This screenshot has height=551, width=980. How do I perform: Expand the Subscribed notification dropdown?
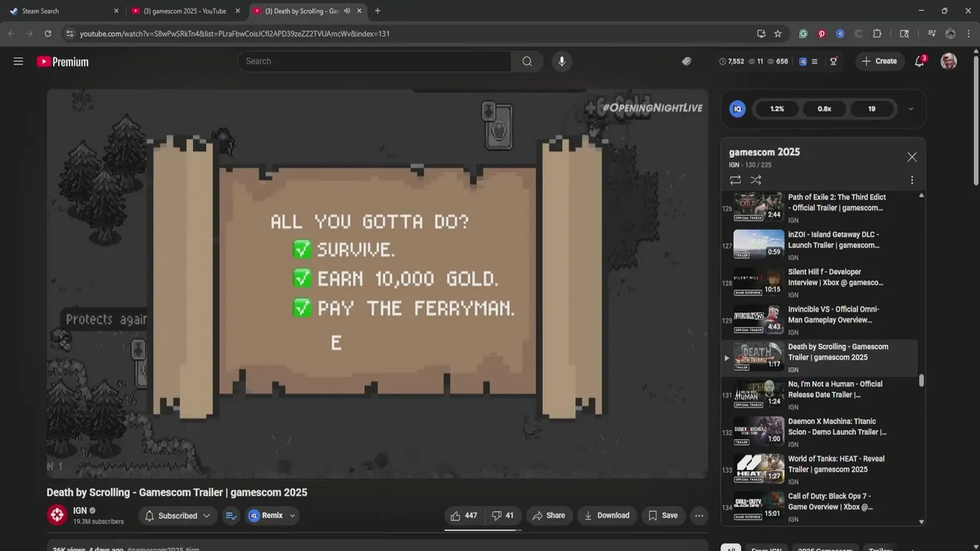[x=206, y=516]
